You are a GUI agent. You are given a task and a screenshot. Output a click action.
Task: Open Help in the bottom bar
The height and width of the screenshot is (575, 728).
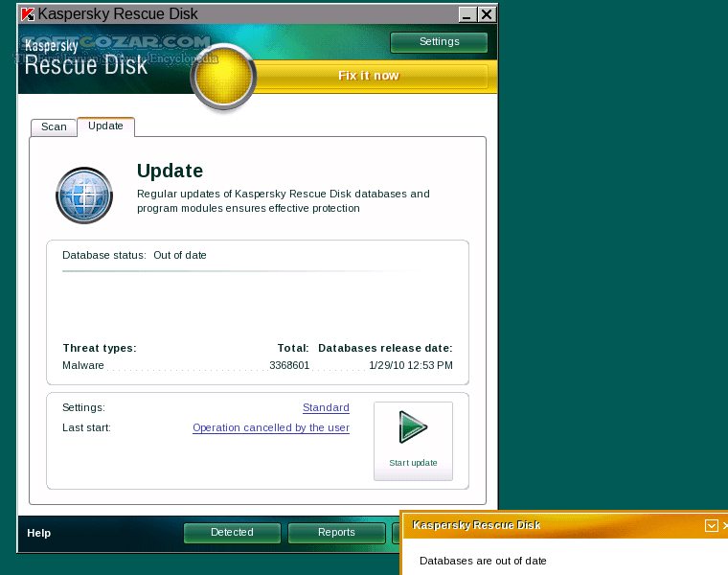(39, 533)
